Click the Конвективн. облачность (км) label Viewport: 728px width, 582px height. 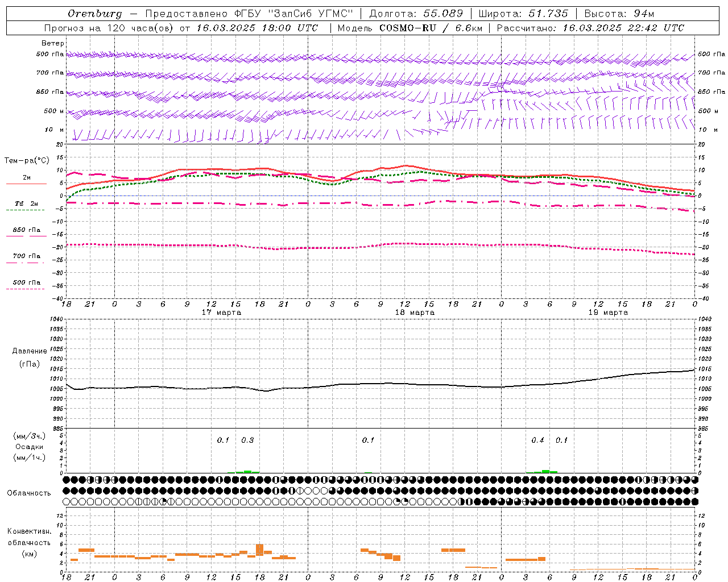29,542
